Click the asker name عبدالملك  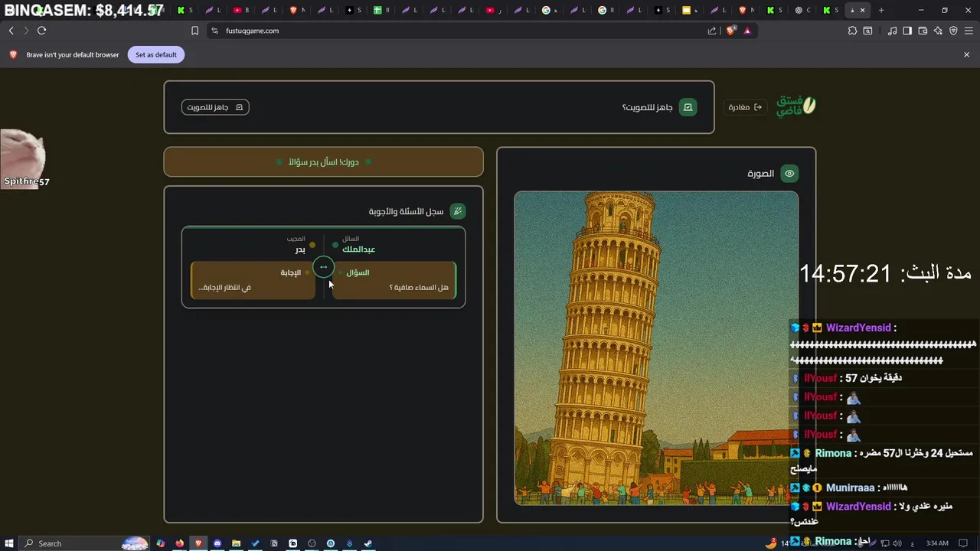[359, 249]
